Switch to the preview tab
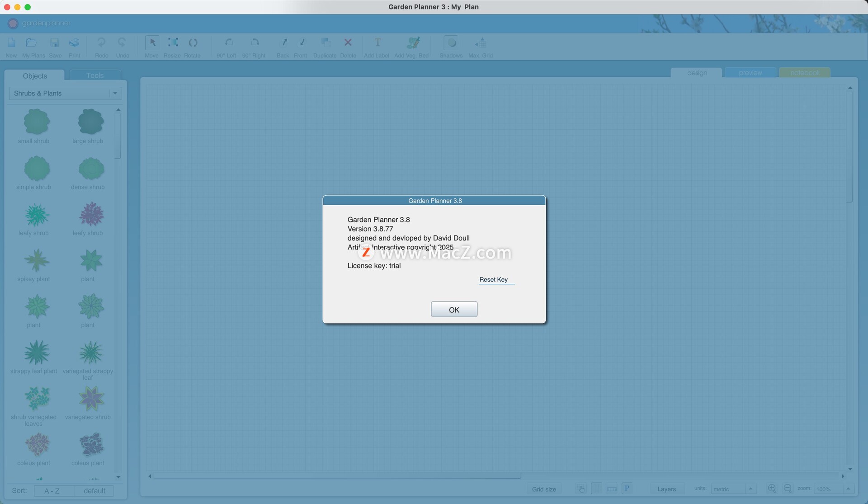 coord(750,73)
